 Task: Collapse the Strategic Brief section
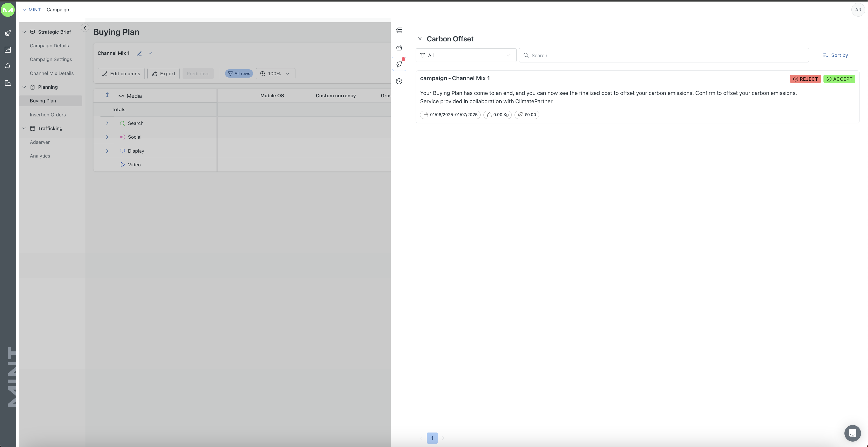pos(24,32)
